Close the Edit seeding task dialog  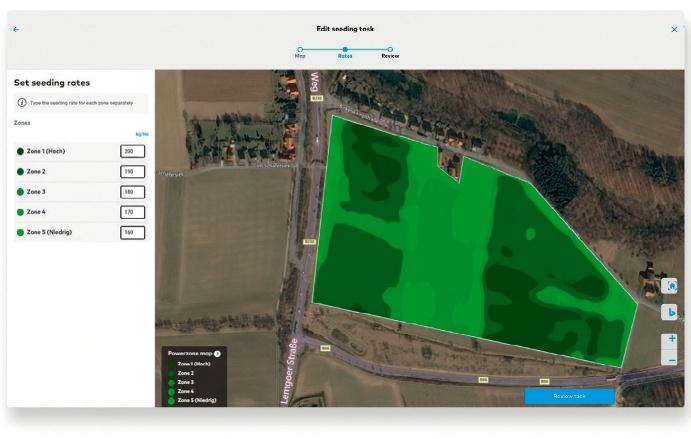tap(674, 30)
